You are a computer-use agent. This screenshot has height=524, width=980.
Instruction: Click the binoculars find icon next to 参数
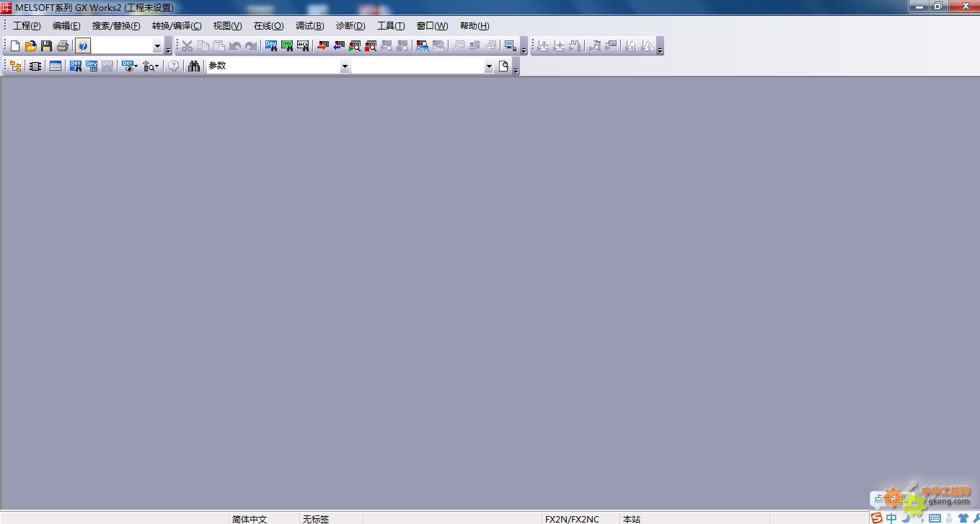coord(194,66)
